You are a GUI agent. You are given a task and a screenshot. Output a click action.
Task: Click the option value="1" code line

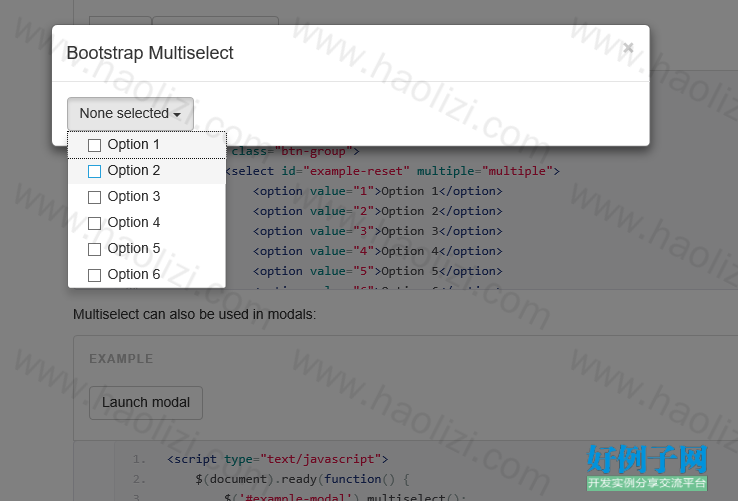point(377,191)
